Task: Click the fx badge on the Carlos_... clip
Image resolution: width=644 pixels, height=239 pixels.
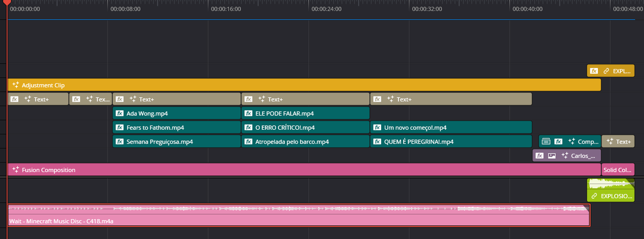Action: (540, 156)
